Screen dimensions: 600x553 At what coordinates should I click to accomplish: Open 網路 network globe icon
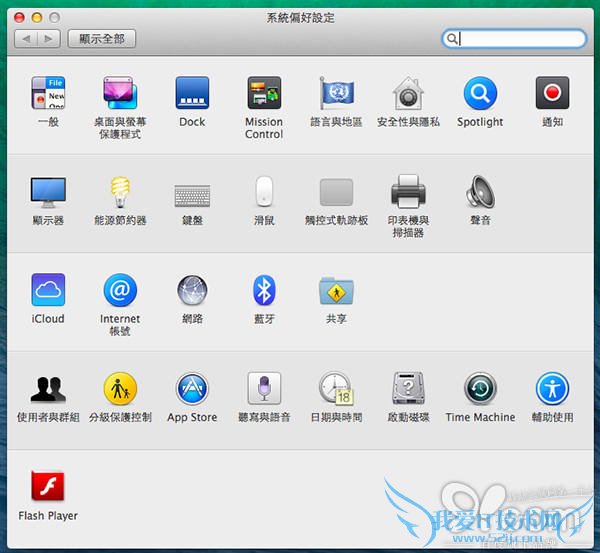192,290
